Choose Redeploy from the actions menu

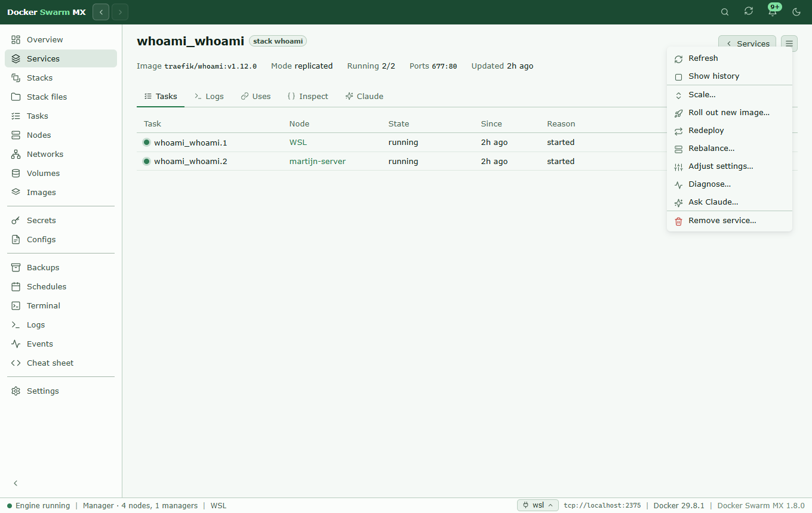pyautogui.click(x=730, y=130)
